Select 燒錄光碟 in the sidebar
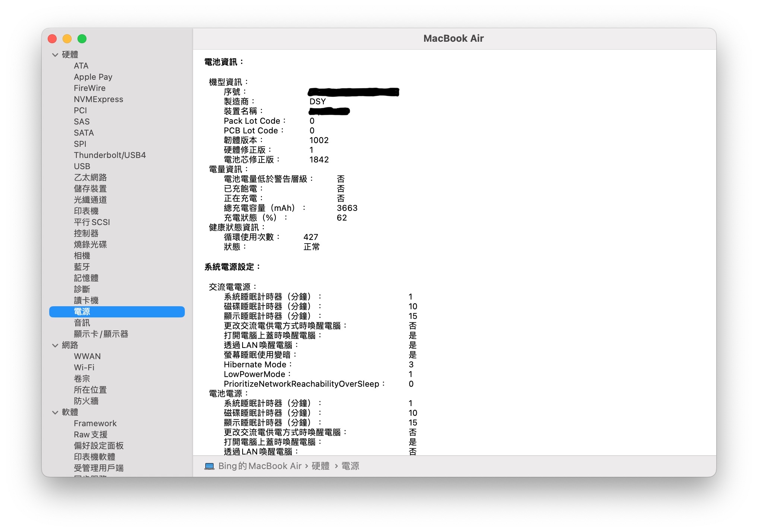The image size is (758, 532). [91, 245]
